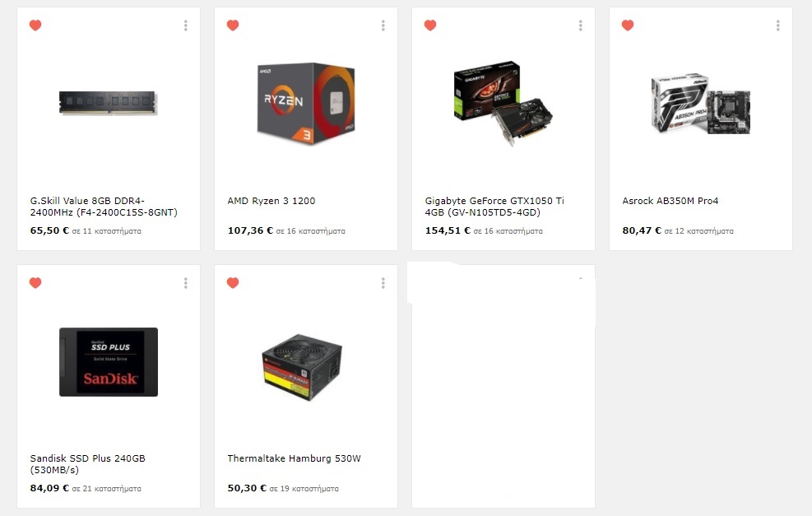
Task: Open the AMD Ryzen 3 1200 product link
Action: coord(271,201)
